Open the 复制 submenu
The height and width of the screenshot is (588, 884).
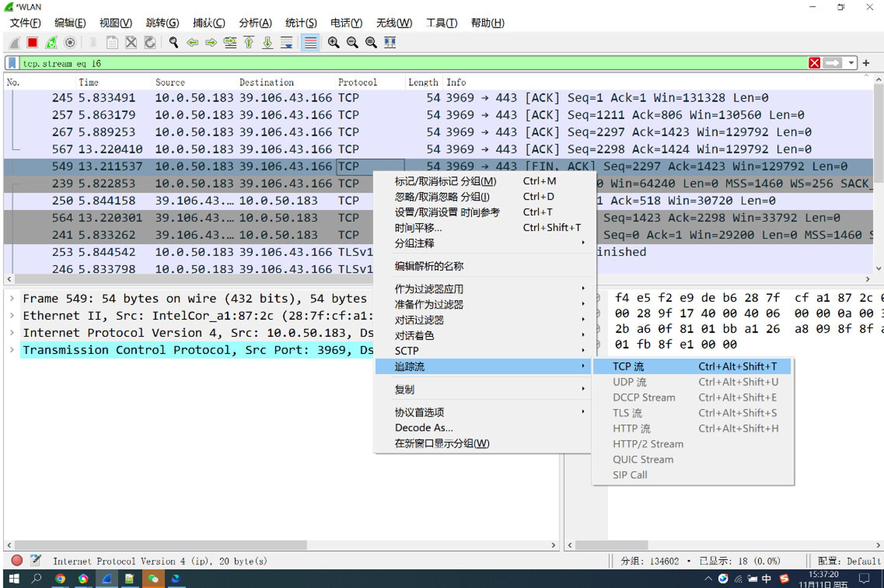pyautogui.click(x=483, y=389)
